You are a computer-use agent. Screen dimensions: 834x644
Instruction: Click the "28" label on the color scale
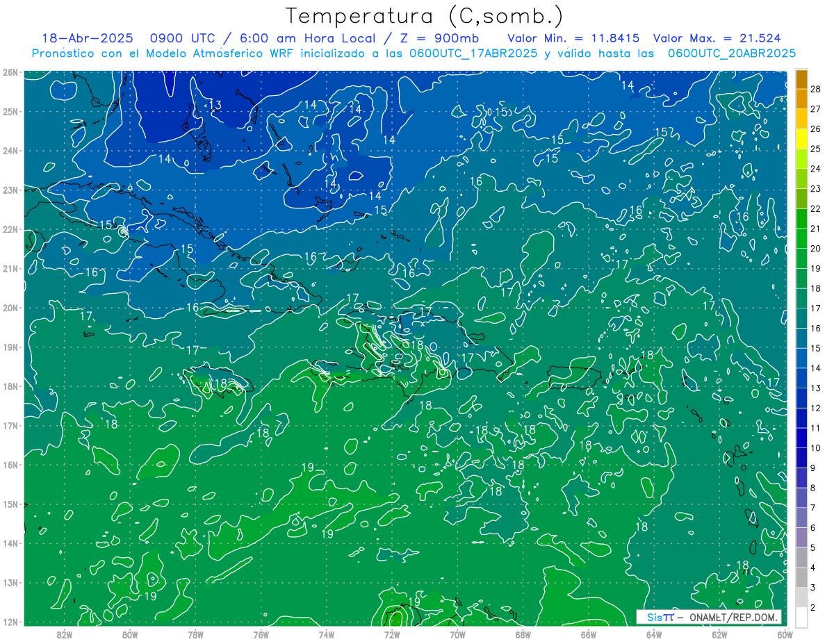[x=815, y=89]
